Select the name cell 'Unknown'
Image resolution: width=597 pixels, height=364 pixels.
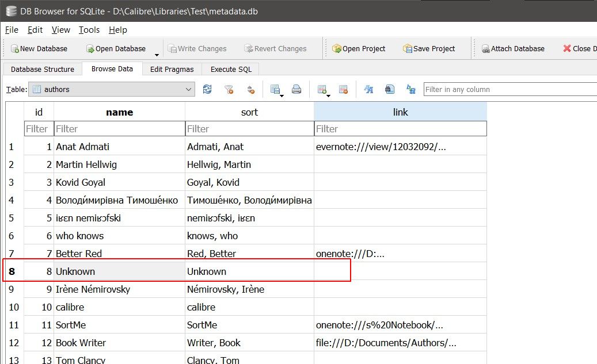[x=120, y=271]
